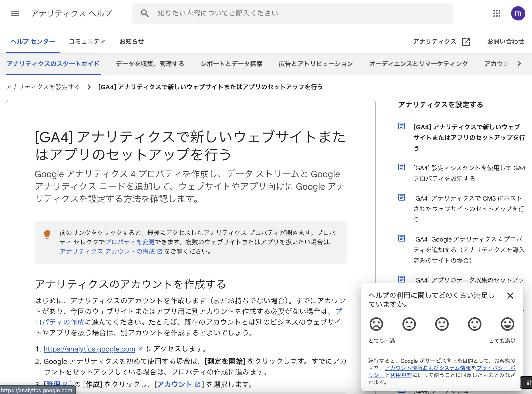Viewport: 532px width, 394px height.
Task: Open データを収集、管理する category
Action: tap(150, 64)
